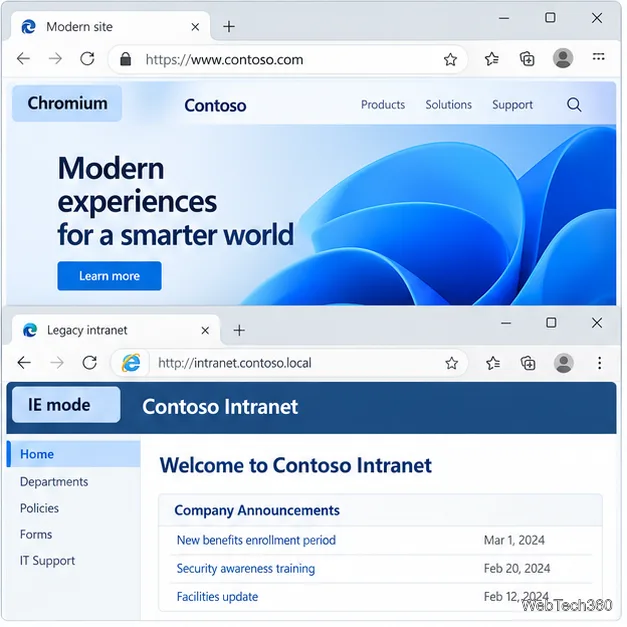Image resolution: width=627 pixels, height=627 pixels.
Task: Reload the Modern site page
Action: 87,59
